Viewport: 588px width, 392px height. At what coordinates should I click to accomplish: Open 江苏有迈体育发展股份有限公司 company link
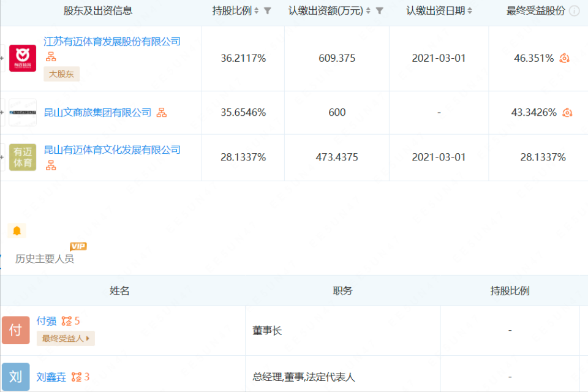[x=112, y=42]
